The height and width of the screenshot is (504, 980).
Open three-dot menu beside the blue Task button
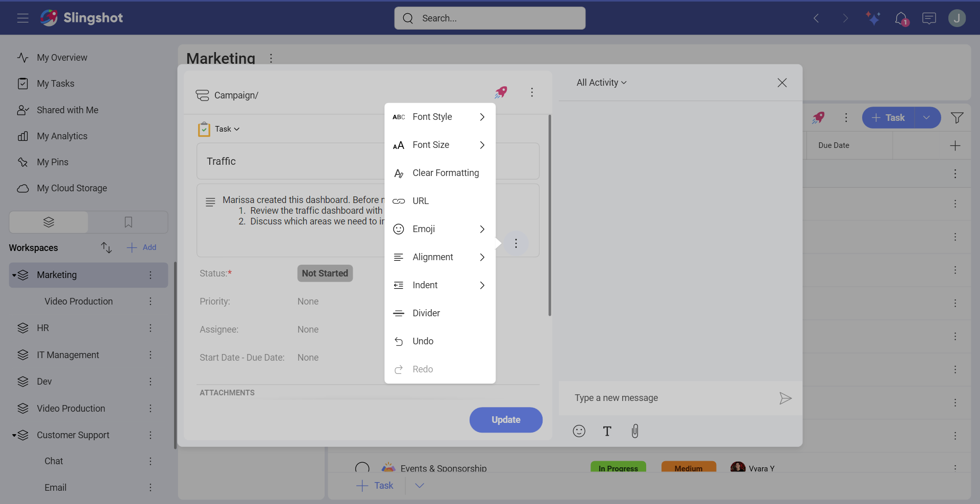coord(846,118)
